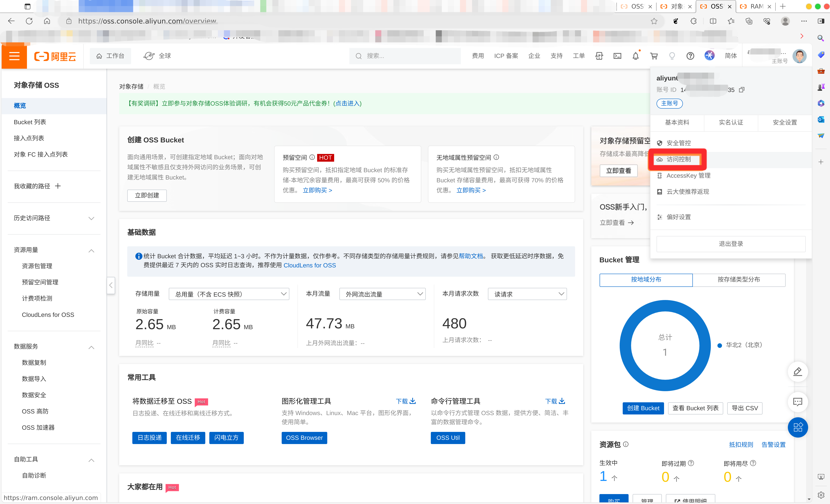This screenshot has height=504, width=830.
Task: Click the API tool icon in header
Action: 599,56
